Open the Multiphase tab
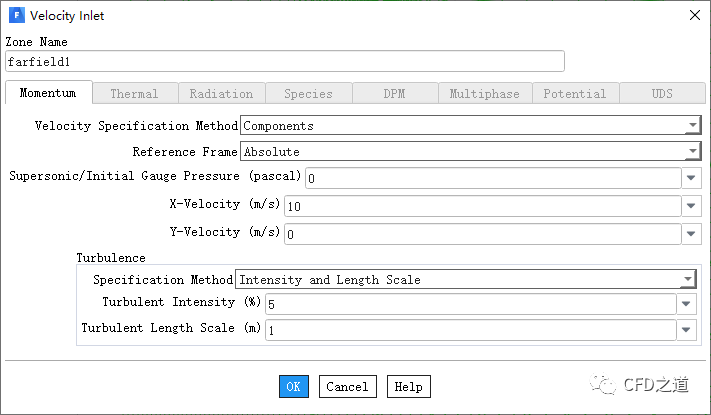 (484, 93)
